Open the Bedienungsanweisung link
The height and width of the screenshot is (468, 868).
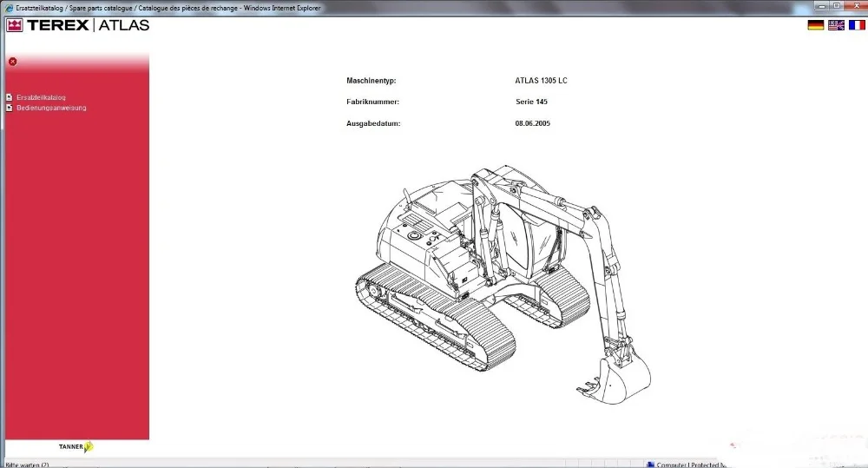pos(51,108)
